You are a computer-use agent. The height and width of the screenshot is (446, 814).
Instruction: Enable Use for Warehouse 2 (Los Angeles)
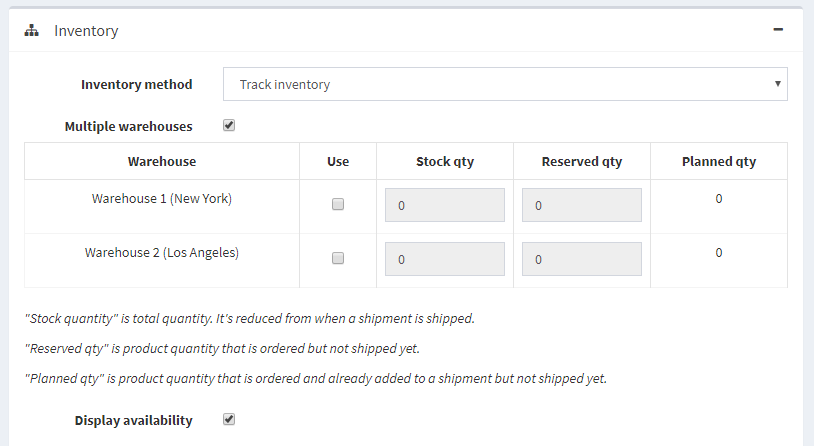click(338, 258)
